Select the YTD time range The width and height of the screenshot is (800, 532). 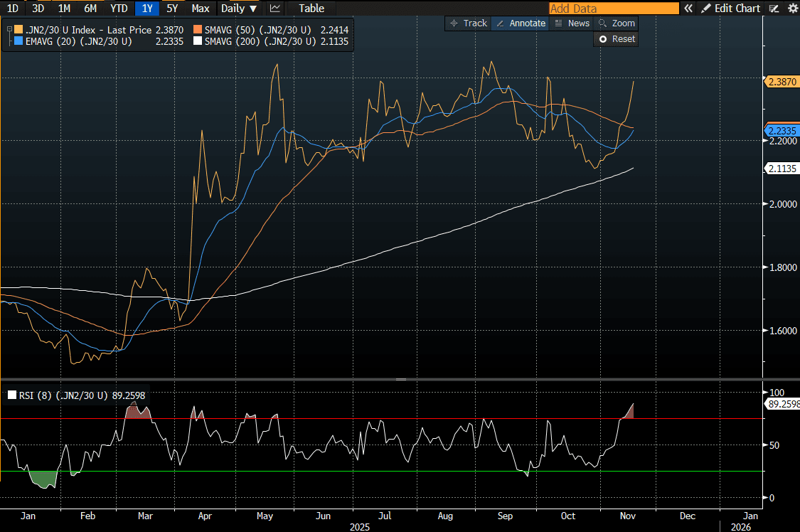pos(119,9)
